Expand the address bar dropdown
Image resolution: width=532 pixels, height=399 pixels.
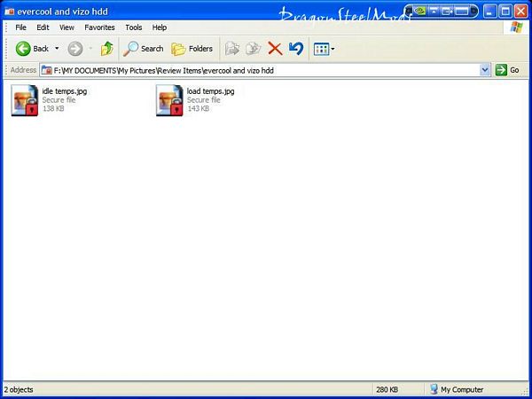(485, 70)
